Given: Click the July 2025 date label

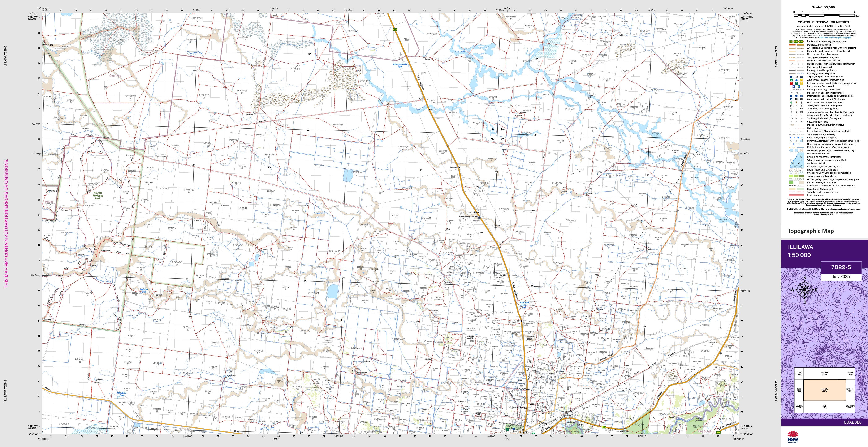Looking at the screenshot, I should [x=841, y=276].
